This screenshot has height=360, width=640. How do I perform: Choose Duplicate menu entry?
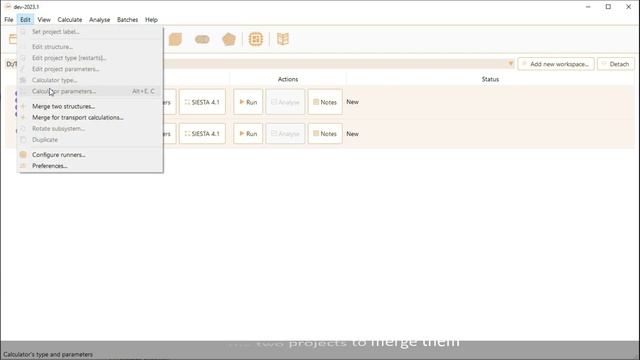(90, 140)
